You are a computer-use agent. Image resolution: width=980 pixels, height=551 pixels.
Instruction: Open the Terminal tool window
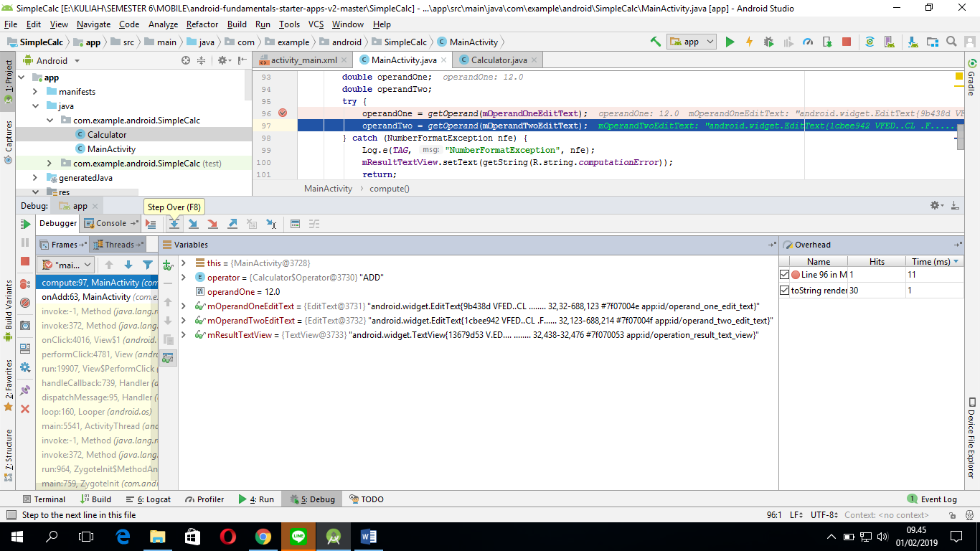point(43,499)
